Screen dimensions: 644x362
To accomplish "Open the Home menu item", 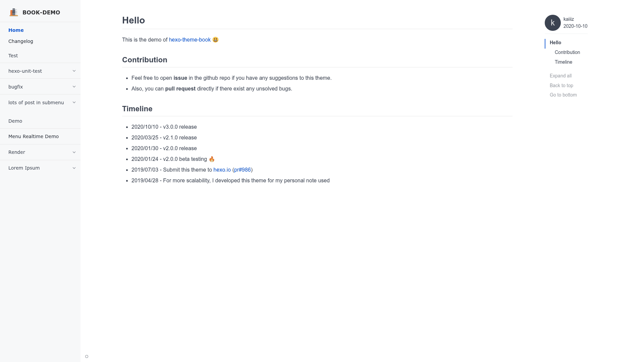I will tap(16, 30).
